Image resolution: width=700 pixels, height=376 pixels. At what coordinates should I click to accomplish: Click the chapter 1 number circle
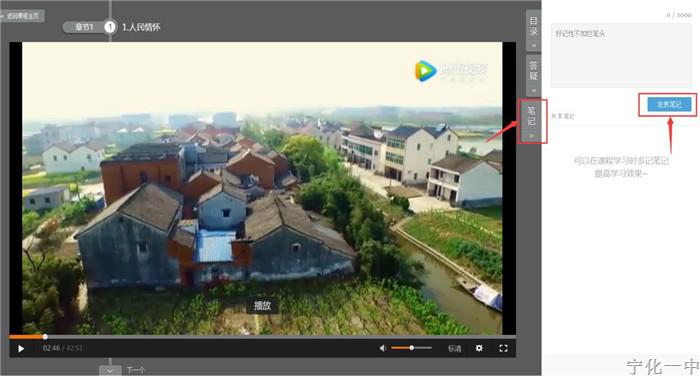point(109,27)
